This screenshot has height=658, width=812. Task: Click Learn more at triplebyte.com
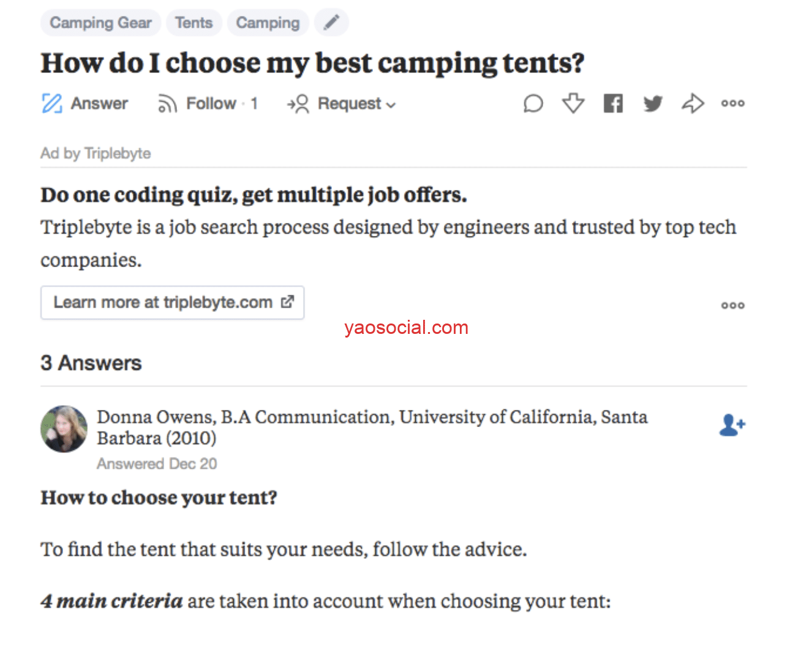[x=173, y=303]
